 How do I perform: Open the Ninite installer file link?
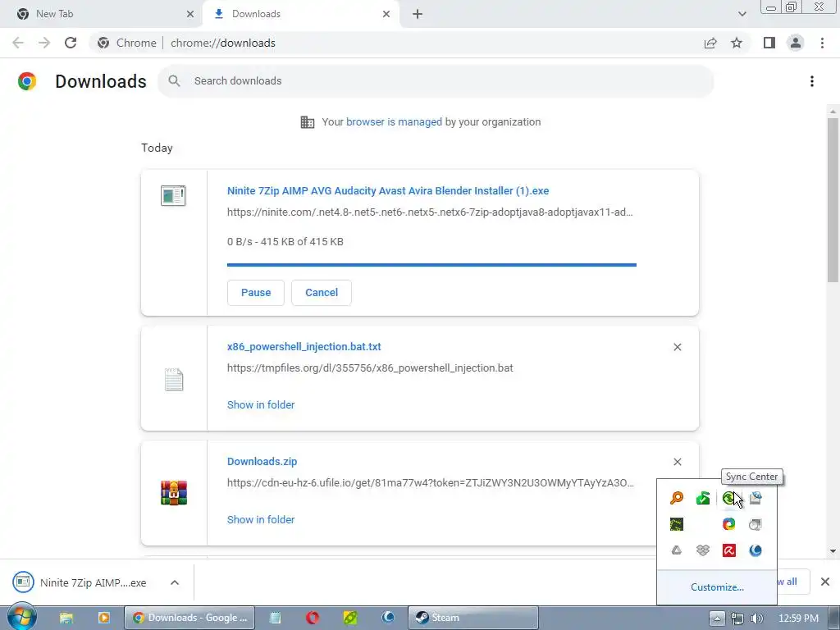click(388, 190)
